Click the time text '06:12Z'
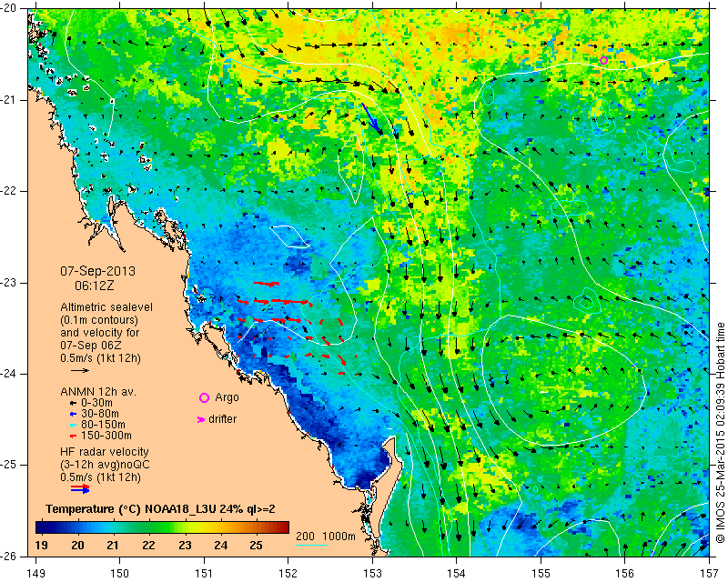The height and width of the screenshot is (582, 728). (x=95, y=286)
